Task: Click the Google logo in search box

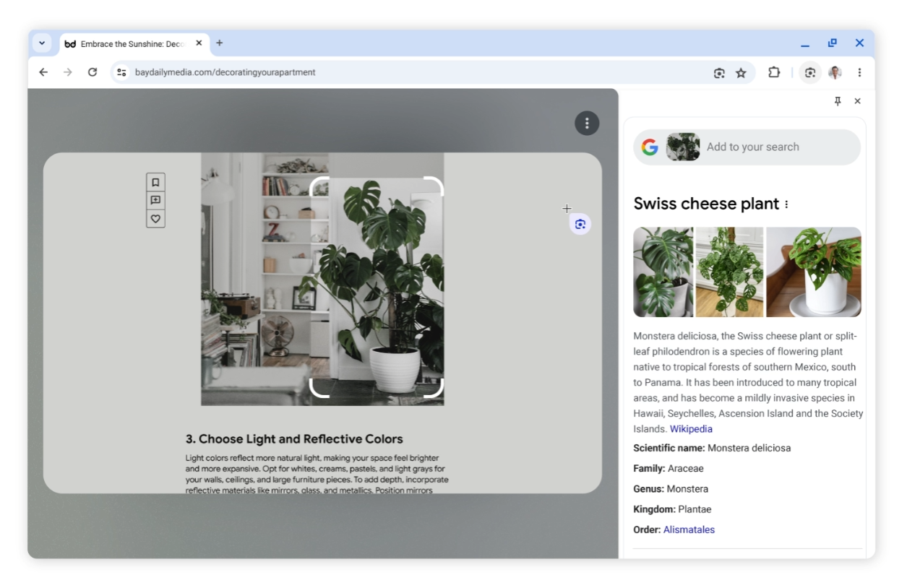Action: pos(650,147)
